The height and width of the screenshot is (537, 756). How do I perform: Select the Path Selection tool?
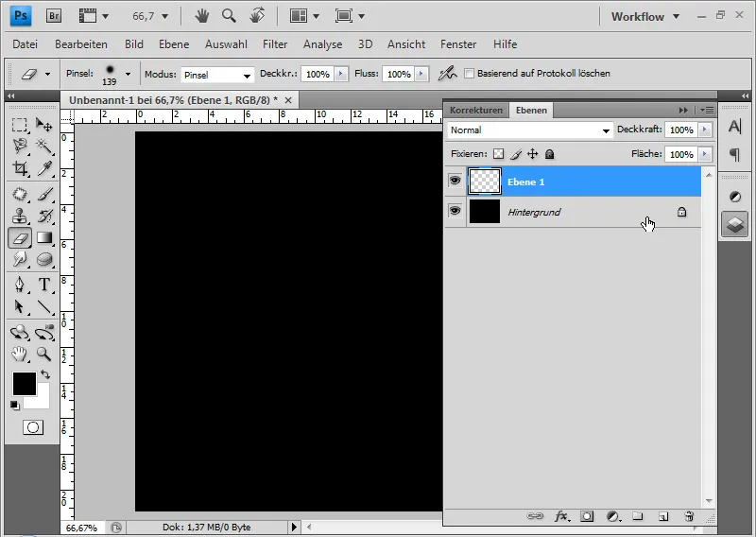19,306
